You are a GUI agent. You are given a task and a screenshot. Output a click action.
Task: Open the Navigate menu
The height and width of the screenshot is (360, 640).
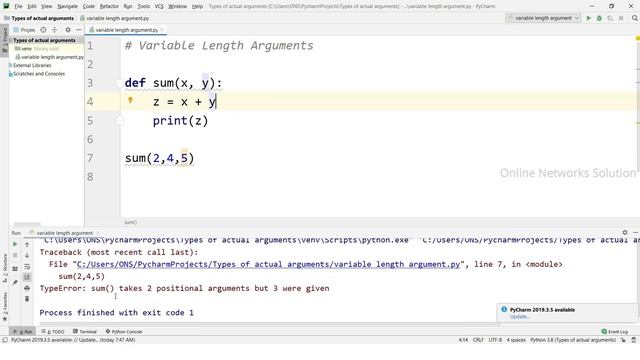pos(67,6)
